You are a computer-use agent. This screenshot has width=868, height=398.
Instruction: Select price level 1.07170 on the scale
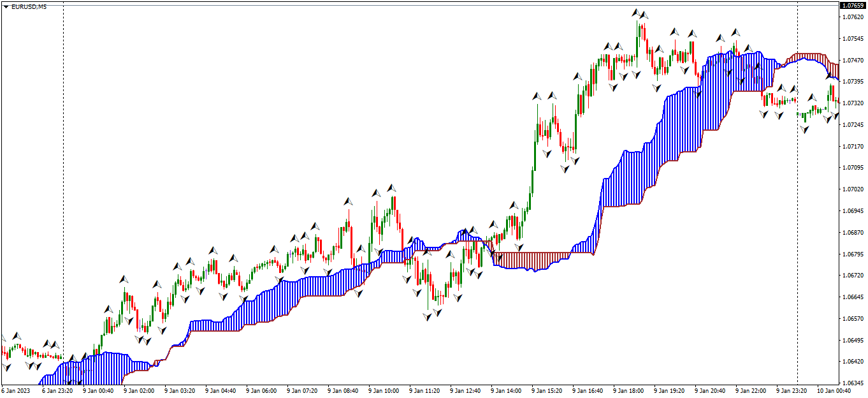click(x=853, y=146)
